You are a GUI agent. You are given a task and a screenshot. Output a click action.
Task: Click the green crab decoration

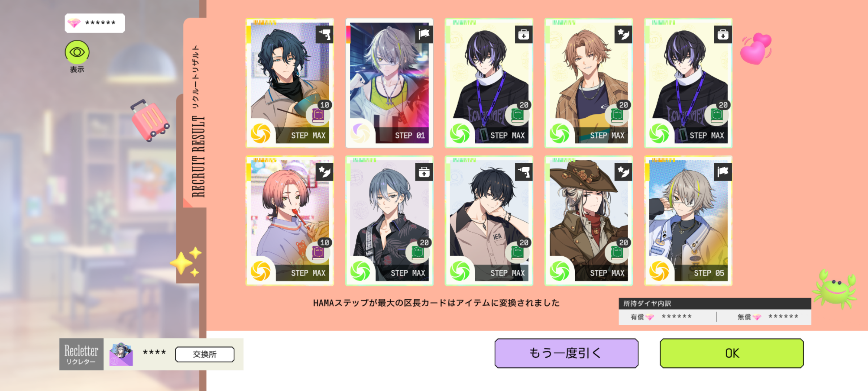tap(835, 288)
